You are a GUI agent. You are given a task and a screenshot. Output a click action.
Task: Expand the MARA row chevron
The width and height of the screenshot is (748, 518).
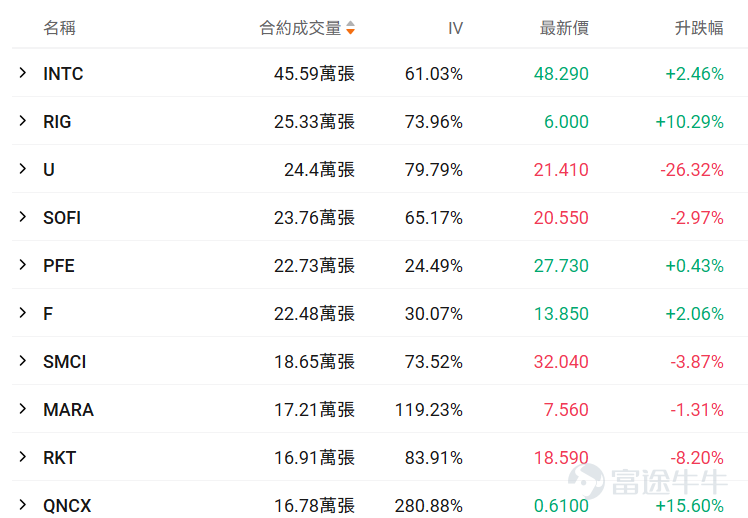click(22, 409)
